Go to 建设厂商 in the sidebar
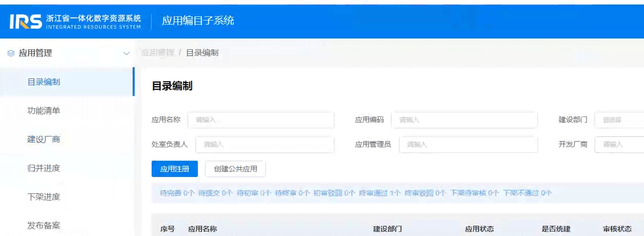 [44, 140]
